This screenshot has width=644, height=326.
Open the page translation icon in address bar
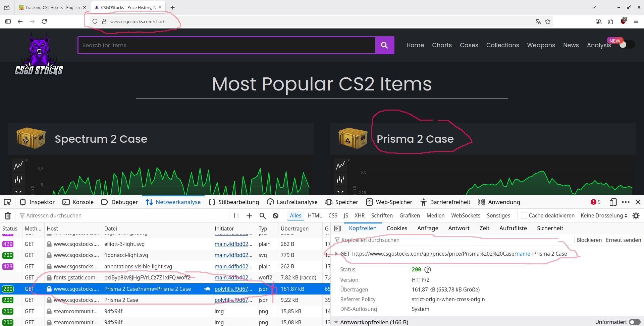538,21
